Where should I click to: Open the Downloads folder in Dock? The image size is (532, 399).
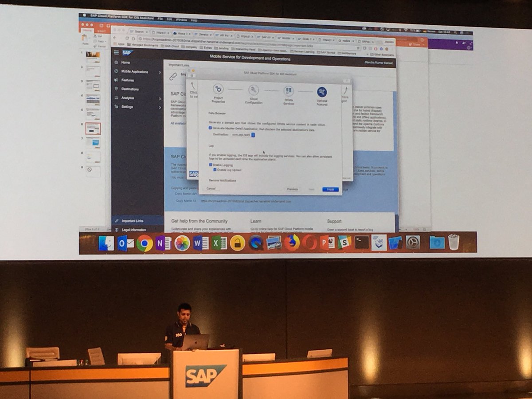click(x=437, y=242)
